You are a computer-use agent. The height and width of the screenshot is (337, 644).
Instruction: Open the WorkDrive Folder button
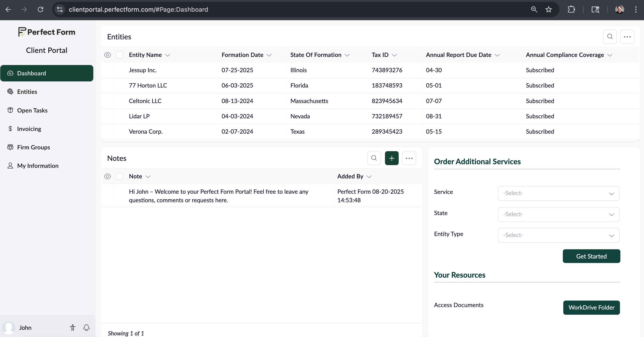click(x=591, y=308)
